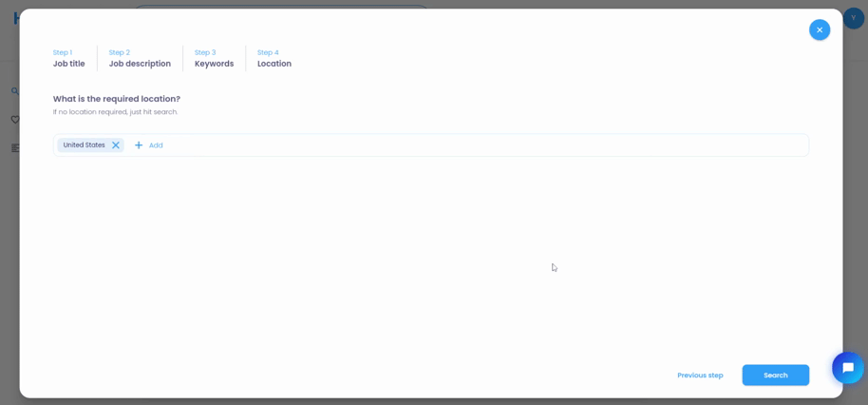Screen dimensions: 868x405
Task: Open the list icon in the left sidebar
Action: (x=14, y=148)
